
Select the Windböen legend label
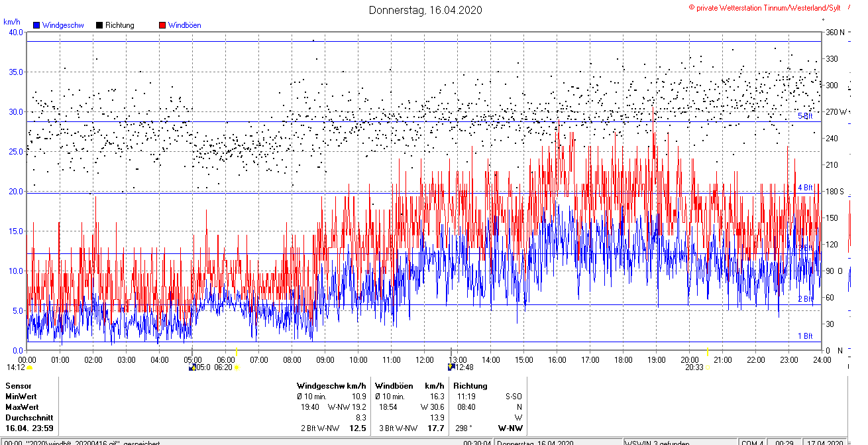coord(185,25)
